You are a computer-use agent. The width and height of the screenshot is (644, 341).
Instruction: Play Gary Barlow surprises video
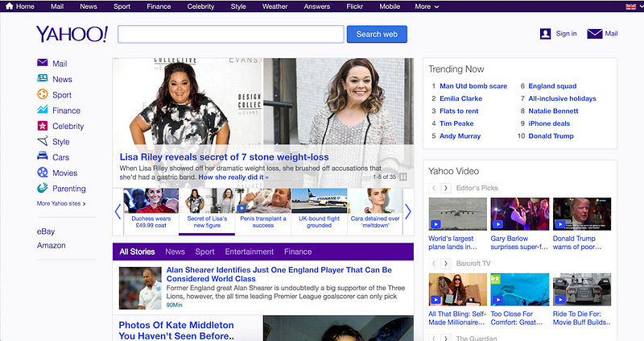tap(519, 214)
